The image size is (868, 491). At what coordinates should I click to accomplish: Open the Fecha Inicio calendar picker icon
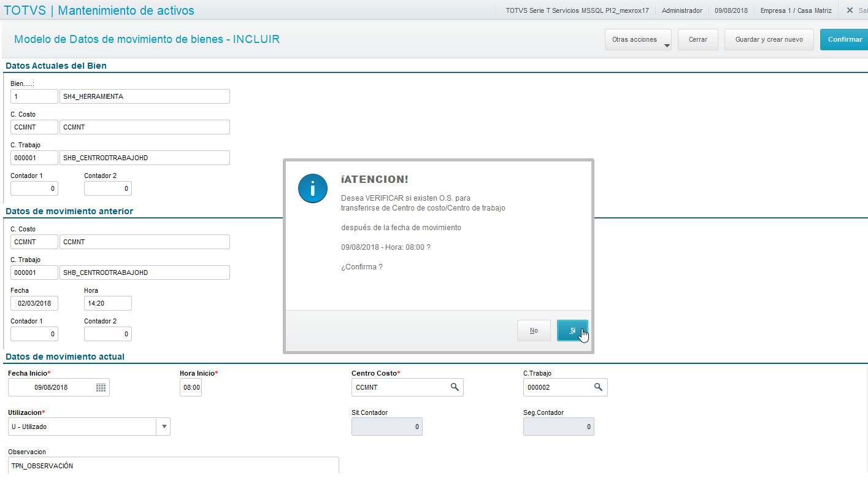101,387
